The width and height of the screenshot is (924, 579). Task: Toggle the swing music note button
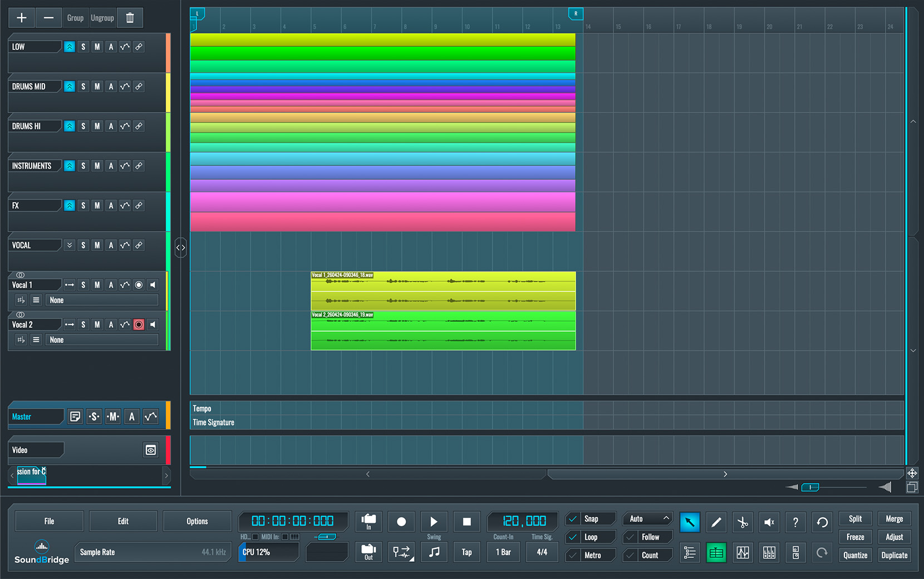coord(434,552)
